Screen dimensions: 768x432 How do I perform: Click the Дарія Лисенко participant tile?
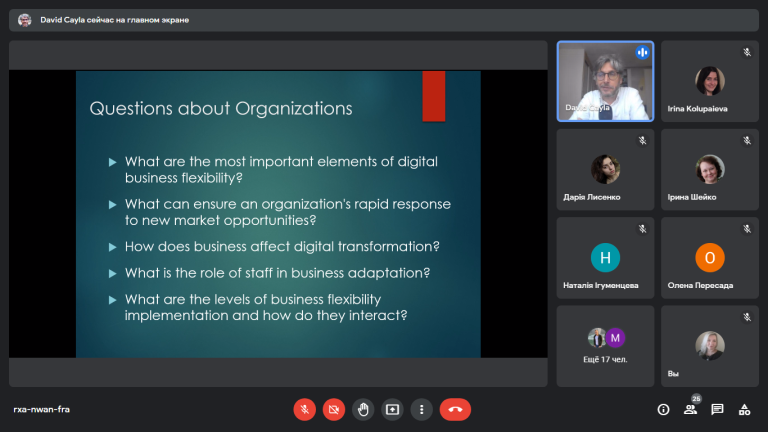pyautogui.click(x=605, y=169)
